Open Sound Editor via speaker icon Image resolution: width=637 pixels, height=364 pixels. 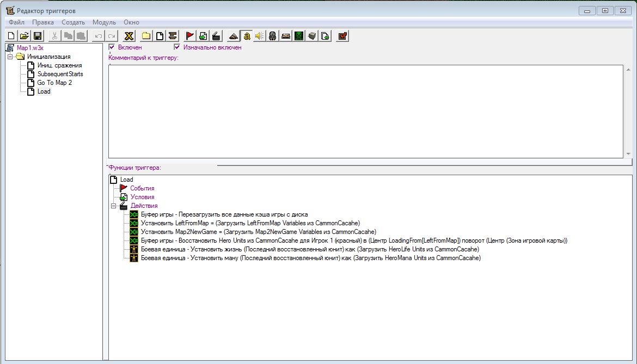coord(259,36)
